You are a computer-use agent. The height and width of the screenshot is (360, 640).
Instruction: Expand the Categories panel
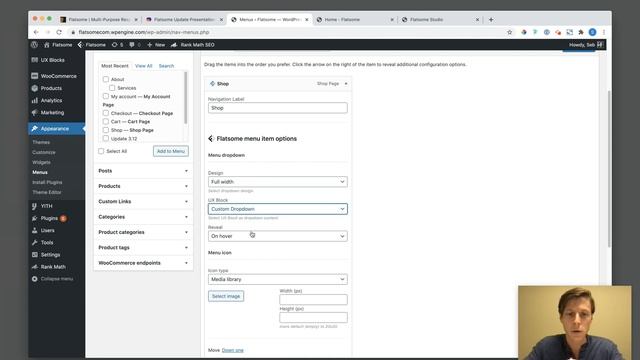click(x=143, y=217)
